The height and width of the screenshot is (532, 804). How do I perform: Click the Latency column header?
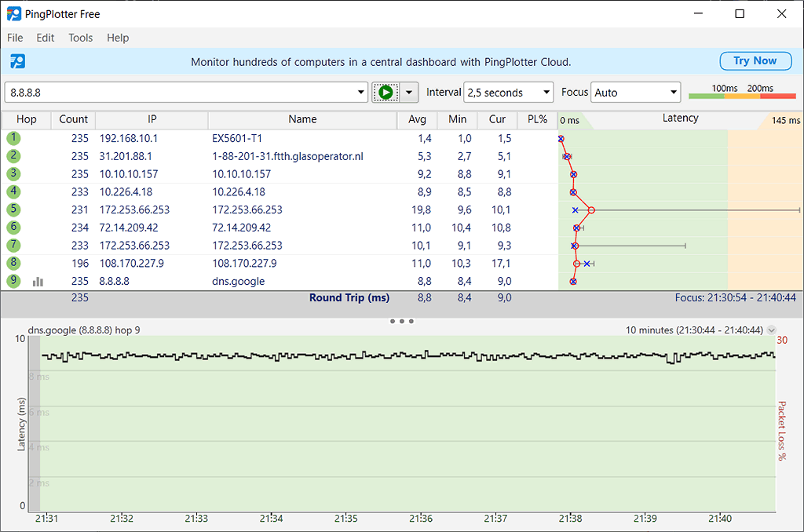click(x=680, y=118)
